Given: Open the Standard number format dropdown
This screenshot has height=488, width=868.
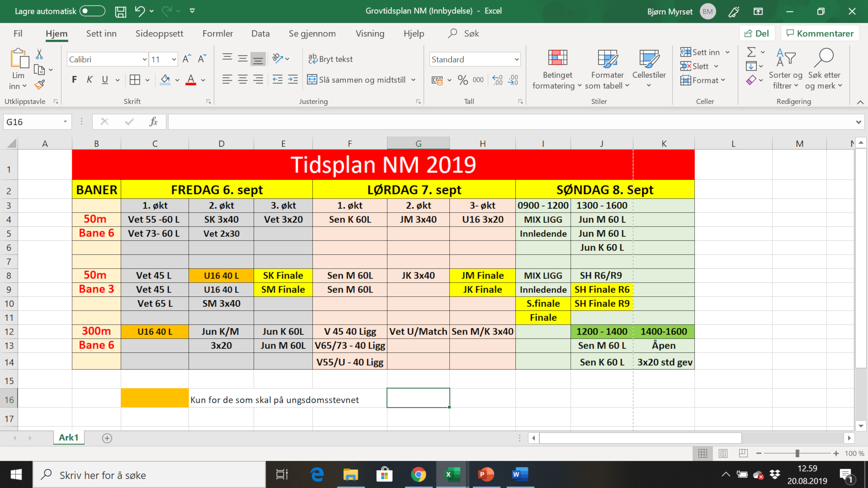Looking at the screenshot, I should point(516,59).
